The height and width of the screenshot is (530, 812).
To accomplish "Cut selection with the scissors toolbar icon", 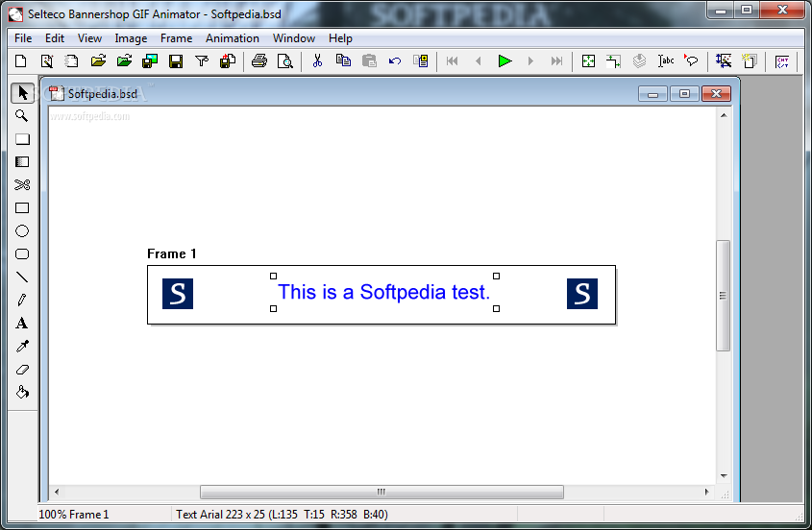I will pyautogui.click(x=317, y=61).
